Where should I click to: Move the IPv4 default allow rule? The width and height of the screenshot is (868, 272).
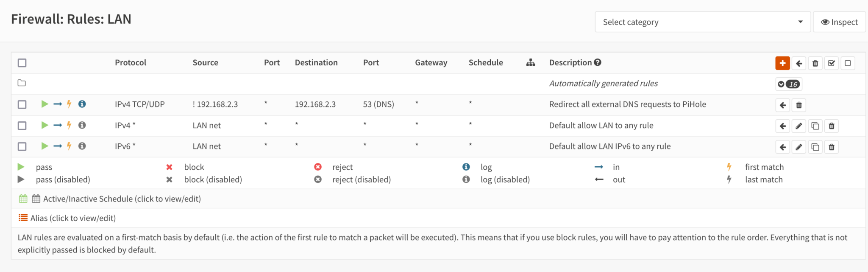click(x=782, y=126)
